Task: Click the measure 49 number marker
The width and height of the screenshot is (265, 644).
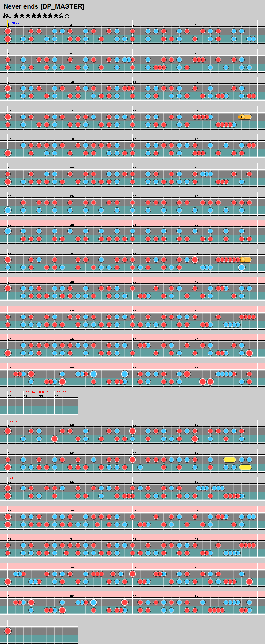Action: [x=10, y=368]
